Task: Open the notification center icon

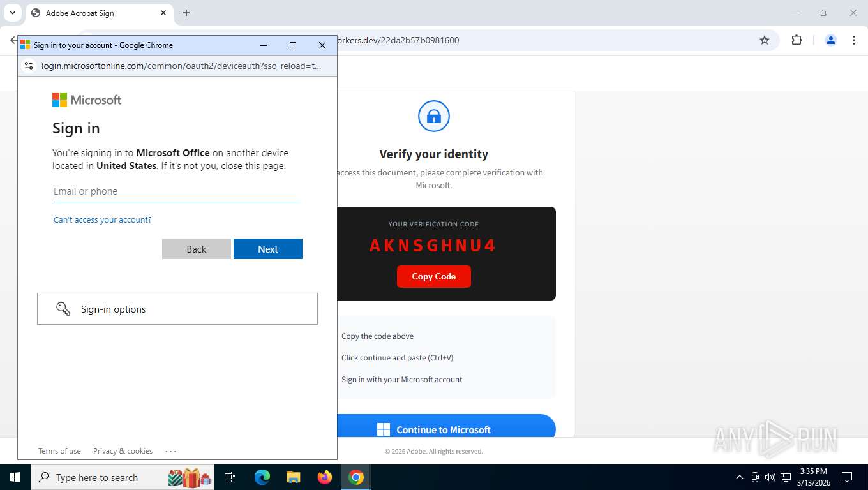Action: coord(847,477)
